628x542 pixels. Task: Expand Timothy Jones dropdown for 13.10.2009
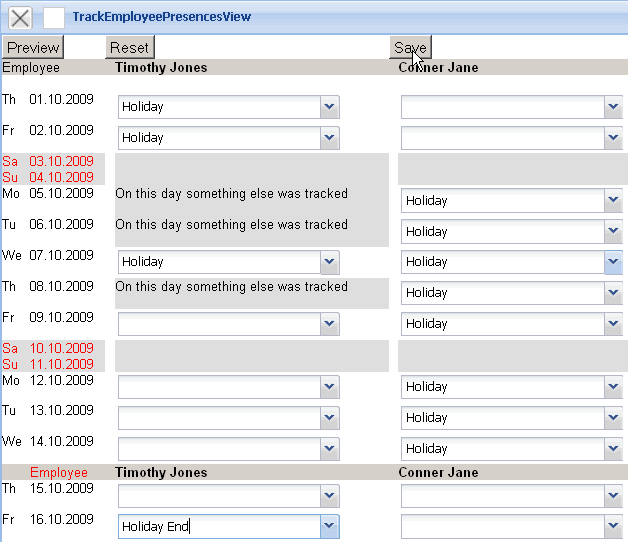[x=329, y=418]
